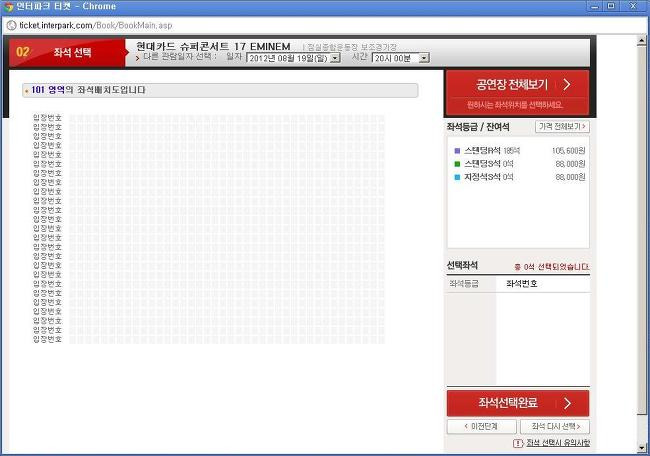Click the Chrome icon in the title bar
The image size is (650, 456).
pos(8,6)
